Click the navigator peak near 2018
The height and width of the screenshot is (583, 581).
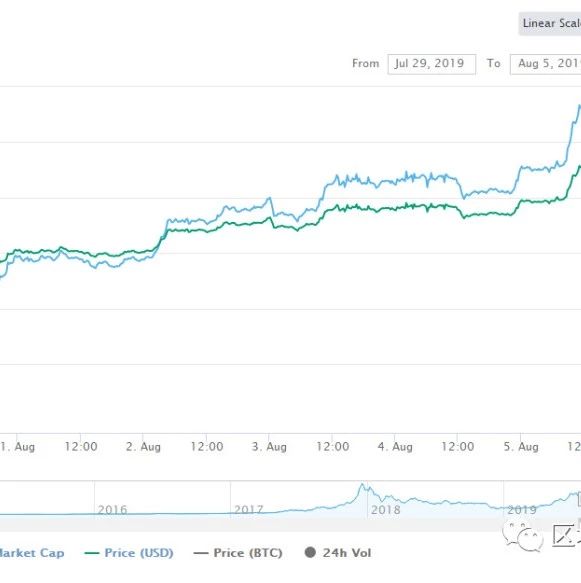[x=362, y=485]
